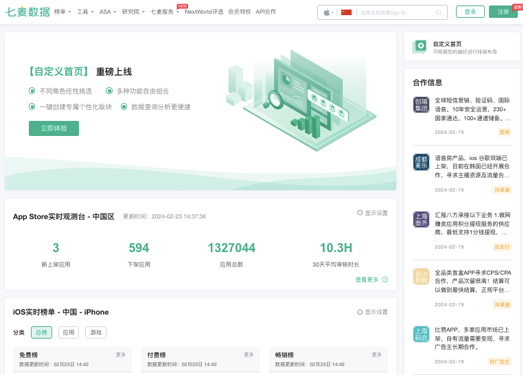
Task: Click the 创瑞集团 partner icon
Action: tap(421, 105)
